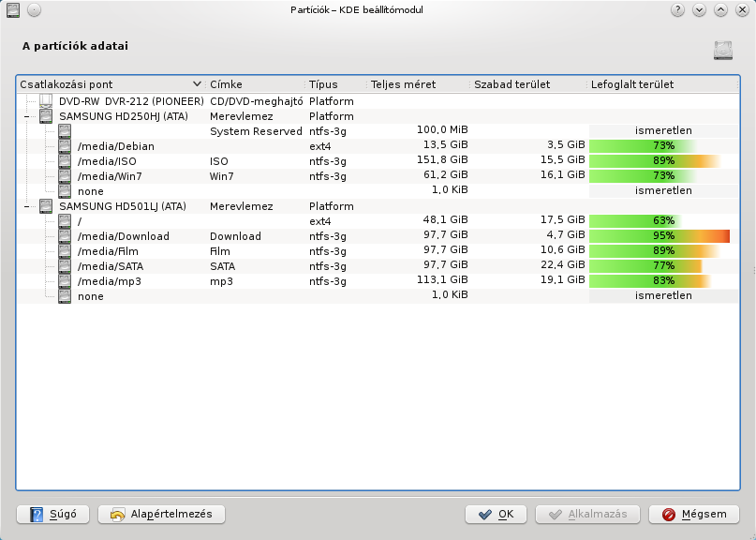
Task: Click the 22,4 GiB free space value
Action: coord(562,264)
